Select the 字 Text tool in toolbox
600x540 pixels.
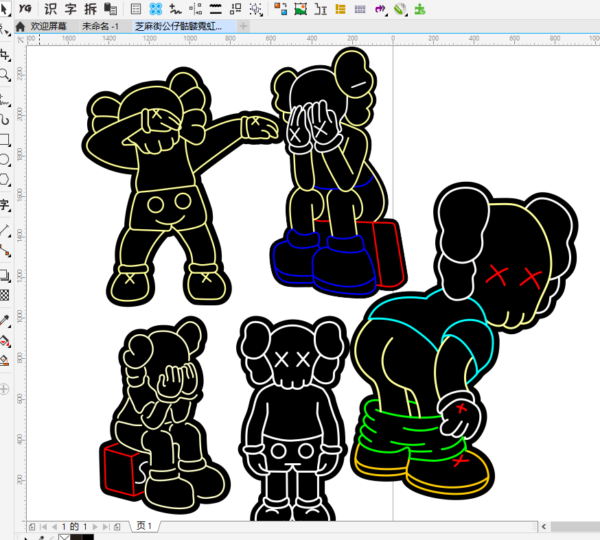(5, 204)
